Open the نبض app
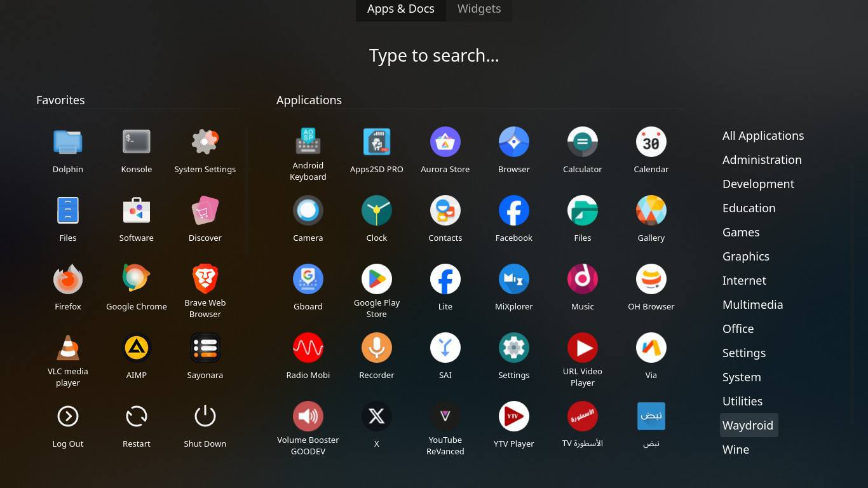This screenshot has height=488, width=868. tap(651, 416)
